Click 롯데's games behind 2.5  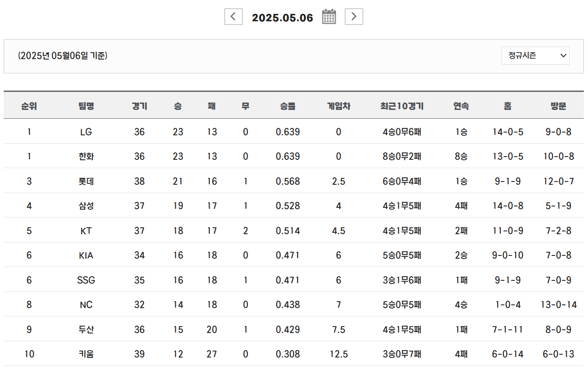tap(339, 182)
